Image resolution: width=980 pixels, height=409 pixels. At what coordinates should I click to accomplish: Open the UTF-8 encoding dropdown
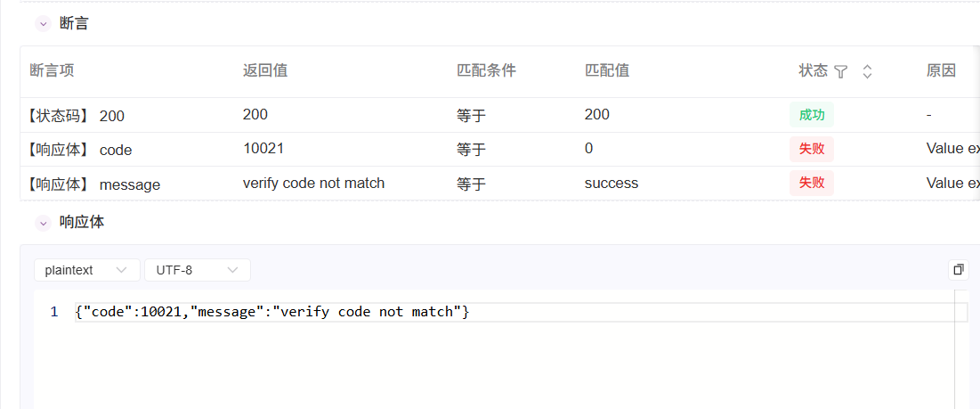click(x=197, y=270)
